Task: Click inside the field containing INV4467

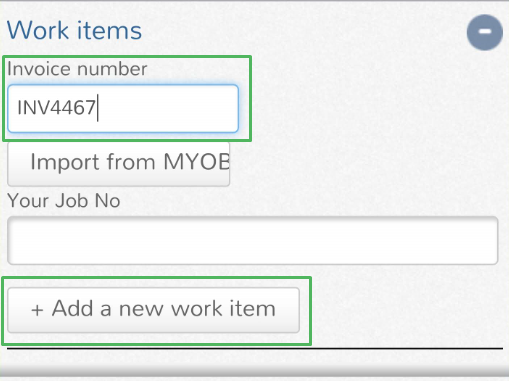Action: click(x=123, y=109)
